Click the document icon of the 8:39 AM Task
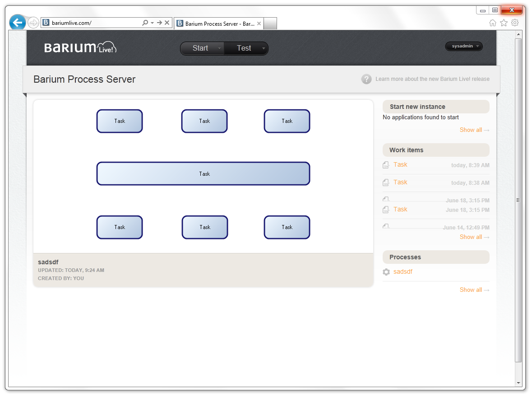 tap(386, 165)
